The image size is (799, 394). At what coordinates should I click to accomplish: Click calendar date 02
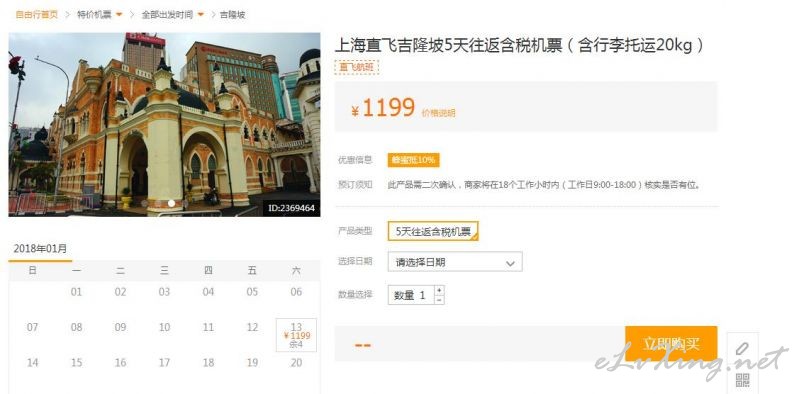pyautogui.click(x=120, y=292)
